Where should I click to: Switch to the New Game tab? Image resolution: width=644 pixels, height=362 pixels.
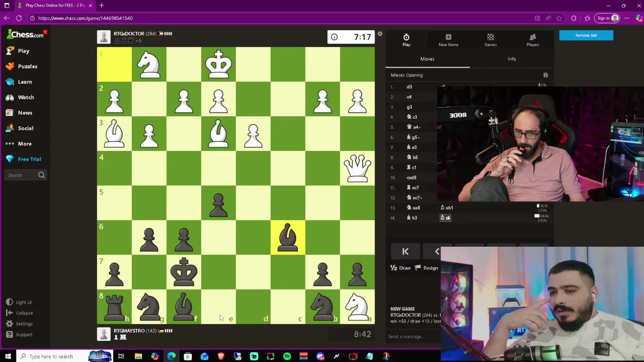[x=448, y=40]
